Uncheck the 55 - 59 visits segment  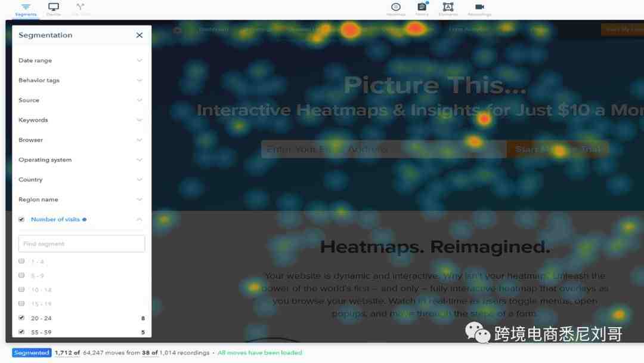point(21,332)
